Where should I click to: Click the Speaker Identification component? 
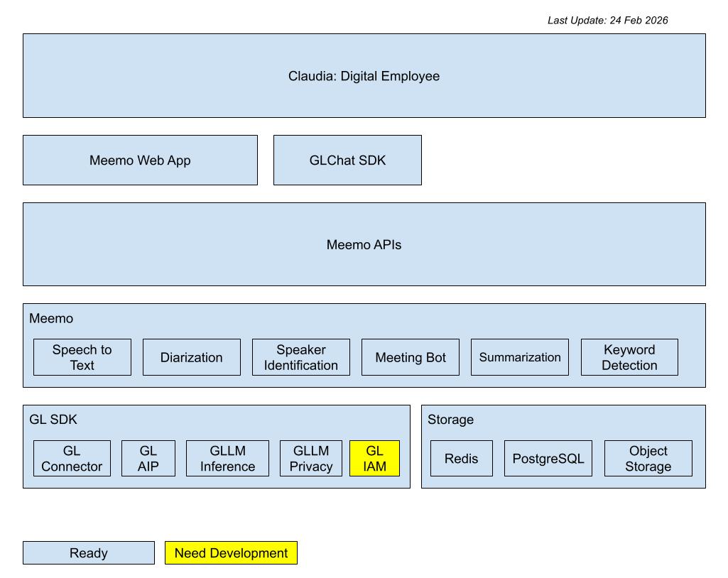(x=301, y=357)
